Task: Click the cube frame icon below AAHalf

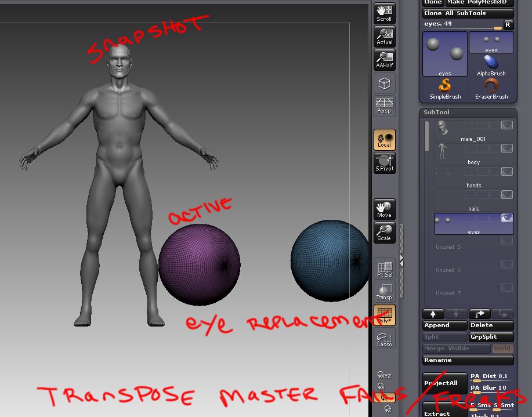Action: coord(385,83)
